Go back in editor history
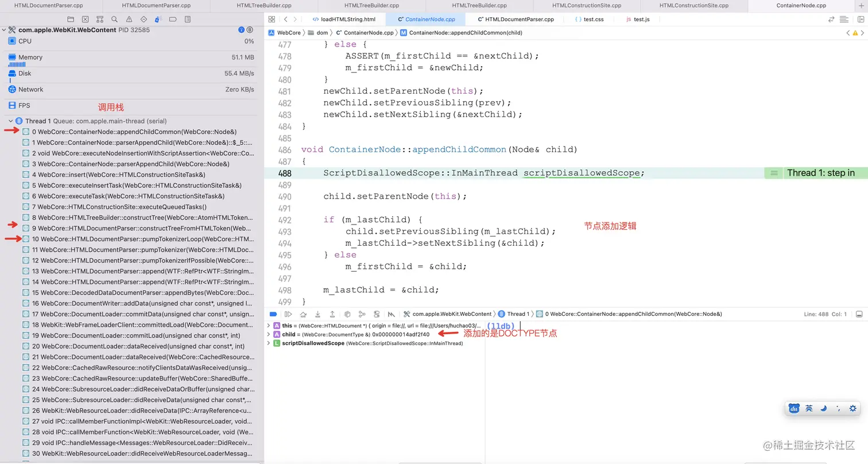This screenshot has height=464, width=868. [286, 19]
